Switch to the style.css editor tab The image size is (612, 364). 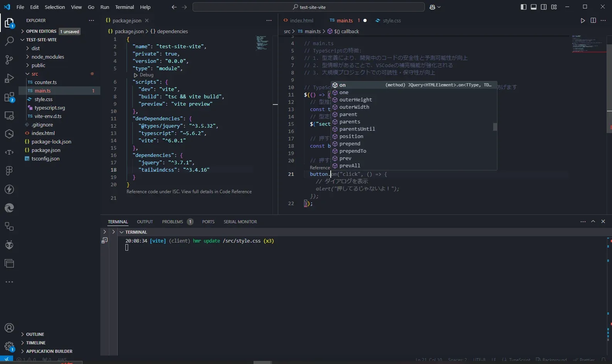tap(388, 20)
